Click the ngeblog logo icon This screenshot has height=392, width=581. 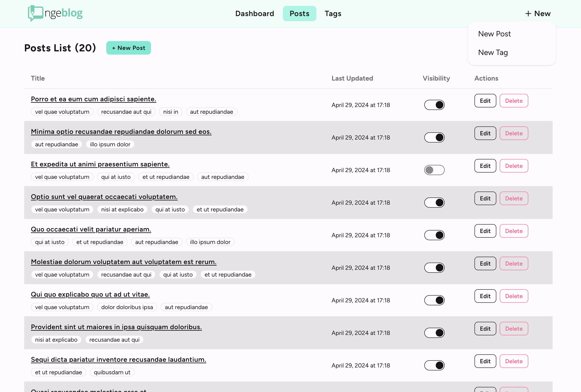pyautogui.click(x=36, y=13)
